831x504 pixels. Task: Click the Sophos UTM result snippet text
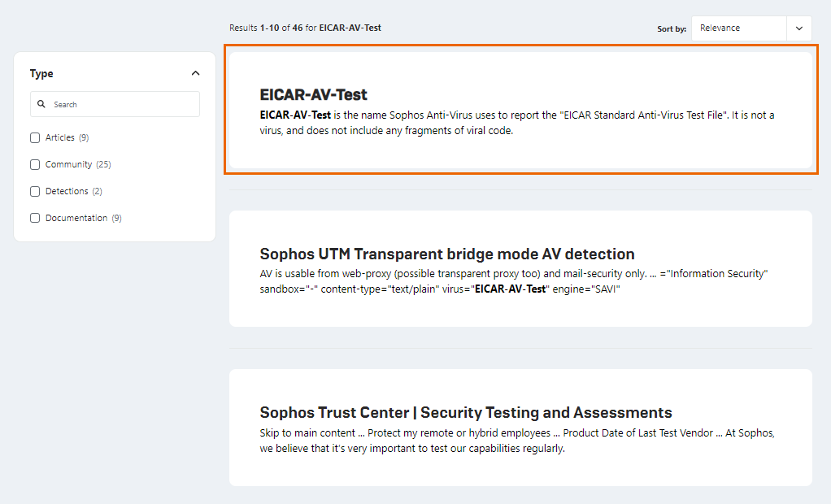pyautogui.click(x=513, y=281)
